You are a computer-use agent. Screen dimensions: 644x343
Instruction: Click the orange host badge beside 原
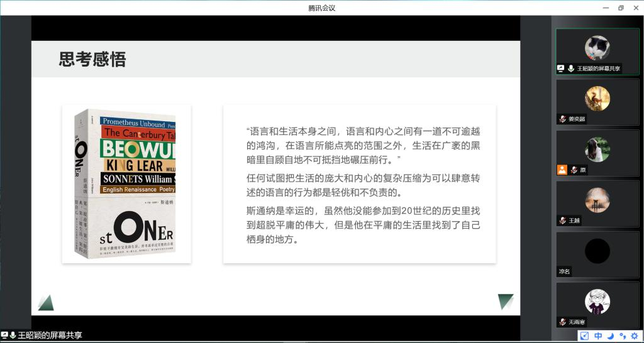tap(562, 170)
